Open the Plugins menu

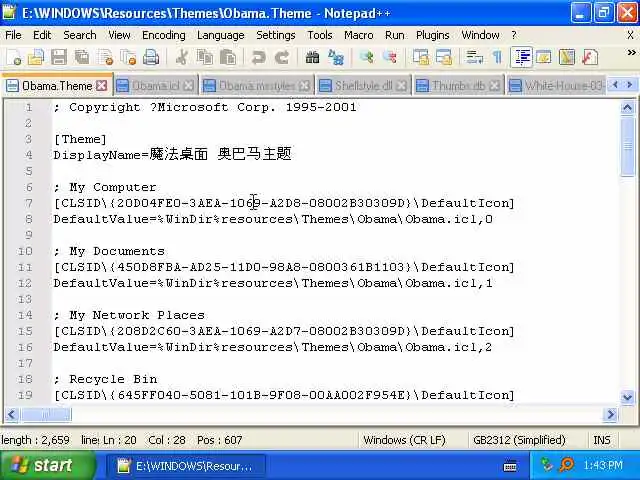(x=433, y=35)
